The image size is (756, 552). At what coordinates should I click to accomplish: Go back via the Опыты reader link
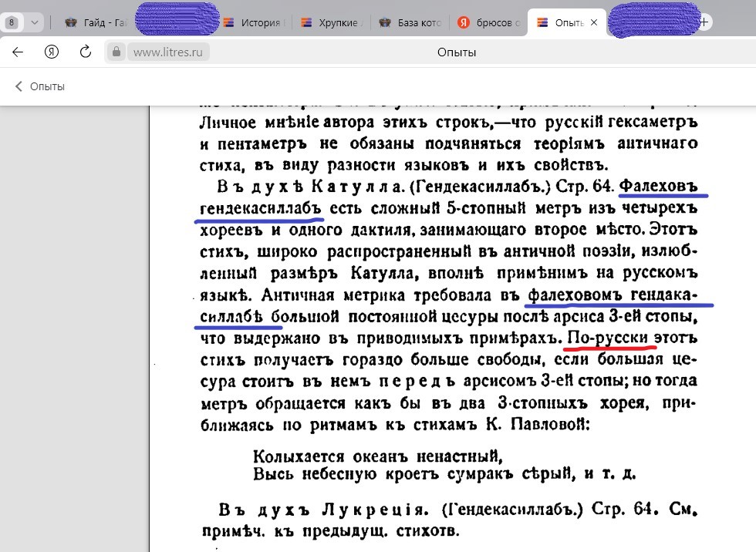coord(46,86)
